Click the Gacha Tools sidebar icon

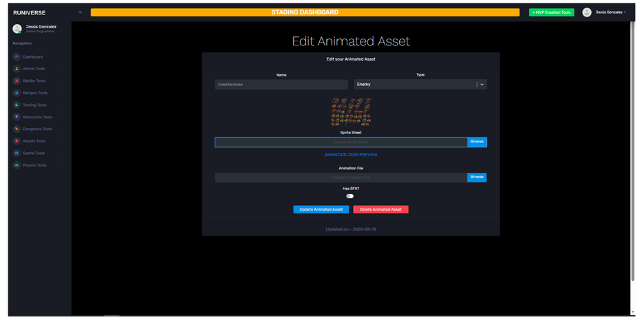17,153
